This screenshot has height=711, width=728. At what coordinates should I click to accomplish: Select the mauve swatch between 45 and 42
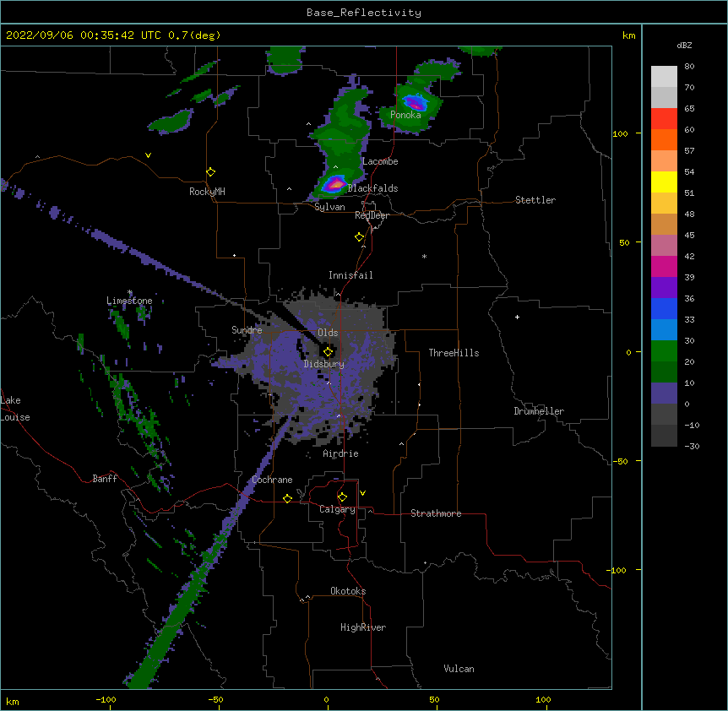(664, 245)
